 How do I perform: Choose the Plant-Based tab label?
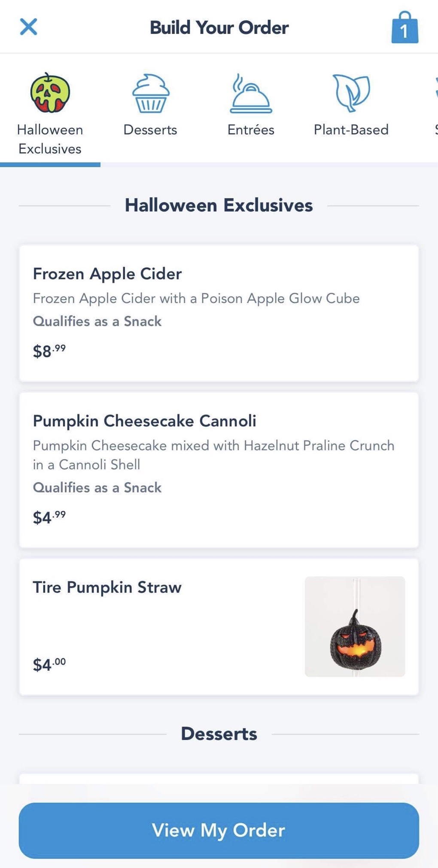tap(351, 130)
